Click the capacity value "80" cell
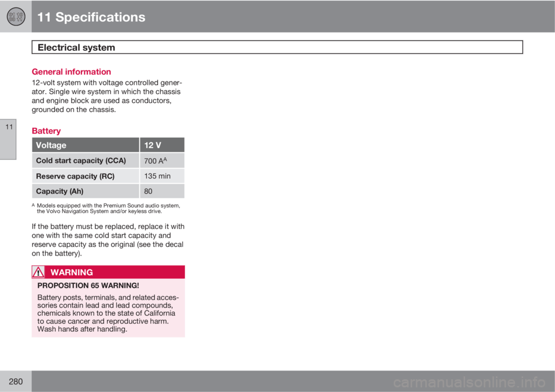Screen dimensions: 555x392 pyautogui.click(x=162, y=191)
